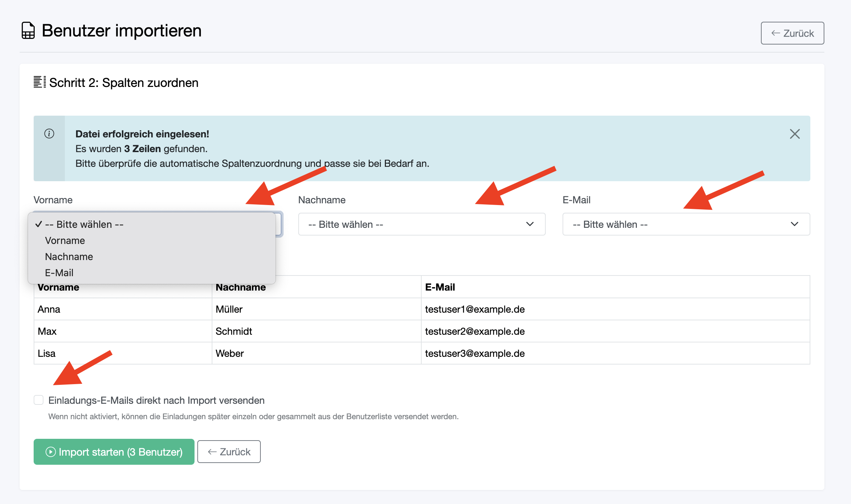Image resolution: width=851 pixels, height=504 pixels.
Task: Click the 'testuser3@example.de' cell
Action: click(615, 353)
